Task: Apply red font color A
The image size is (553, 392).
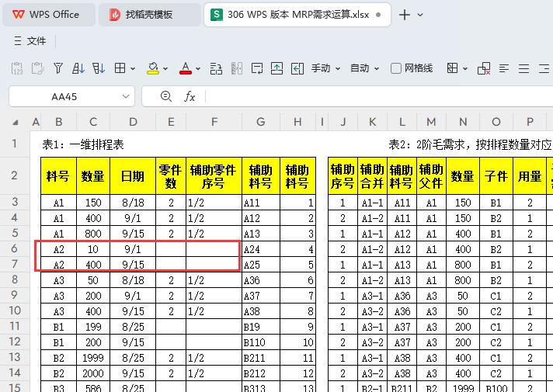Action: [186, 68]
